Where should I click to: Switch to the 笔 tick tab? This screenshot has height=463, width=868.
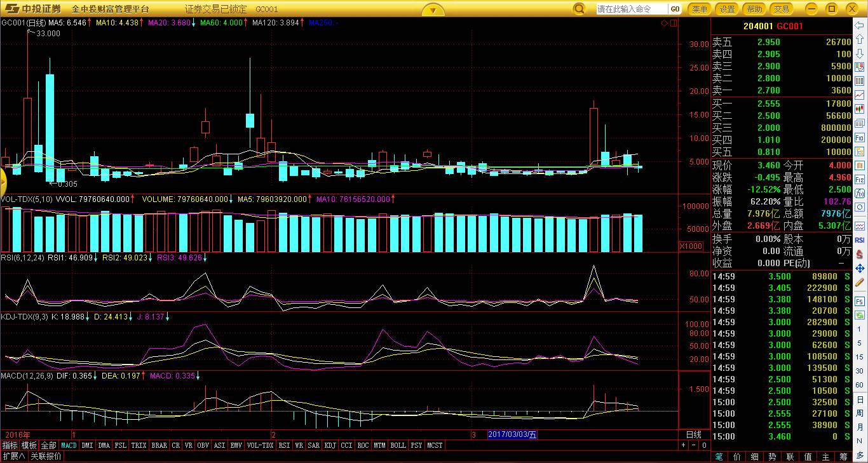pos(719,456)
